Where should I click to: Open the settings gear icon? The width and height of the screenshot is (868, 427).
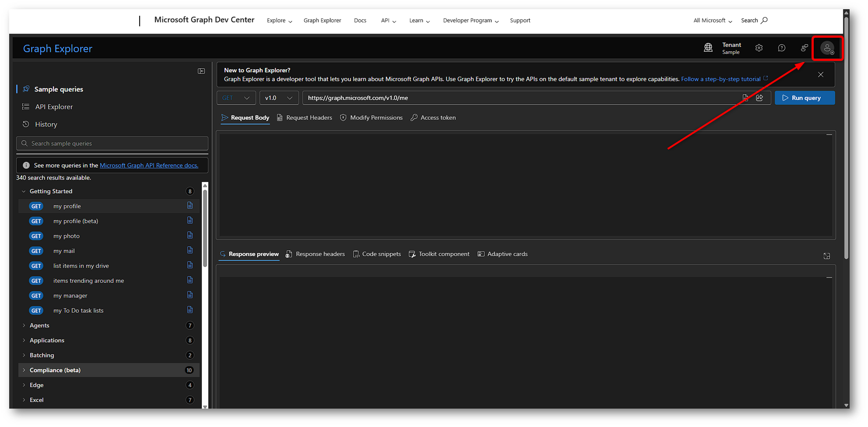pyautogui.click(x=759, y=48)
